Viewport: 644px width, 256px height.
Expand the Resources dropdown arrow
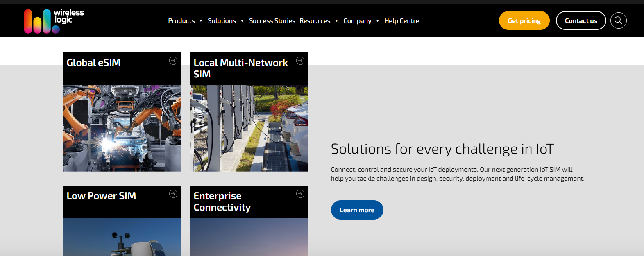click(336, 21)
